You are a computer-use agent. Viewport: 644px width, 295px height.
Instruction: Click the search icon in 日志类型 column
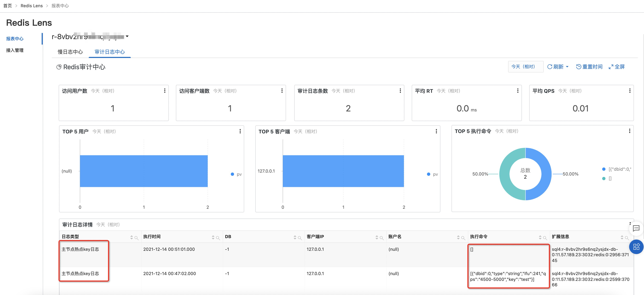coord(136,238)
